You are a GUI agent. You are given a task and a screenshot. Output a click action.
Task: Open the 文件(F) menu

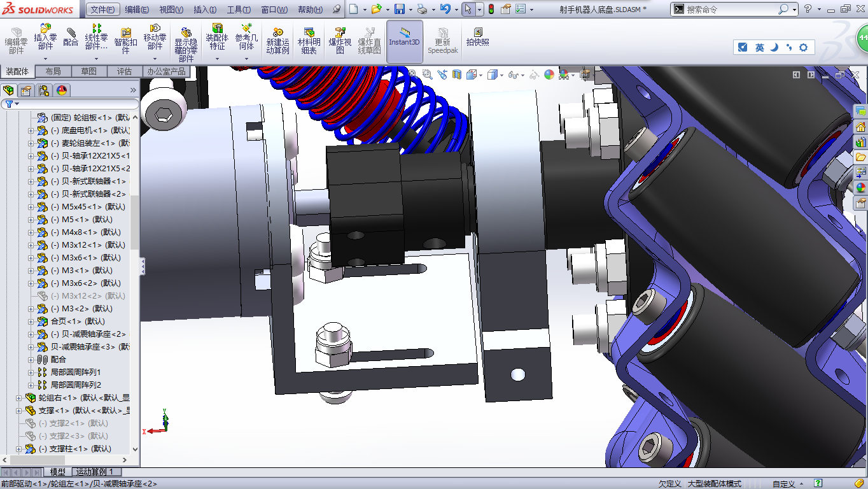(102, 10)
